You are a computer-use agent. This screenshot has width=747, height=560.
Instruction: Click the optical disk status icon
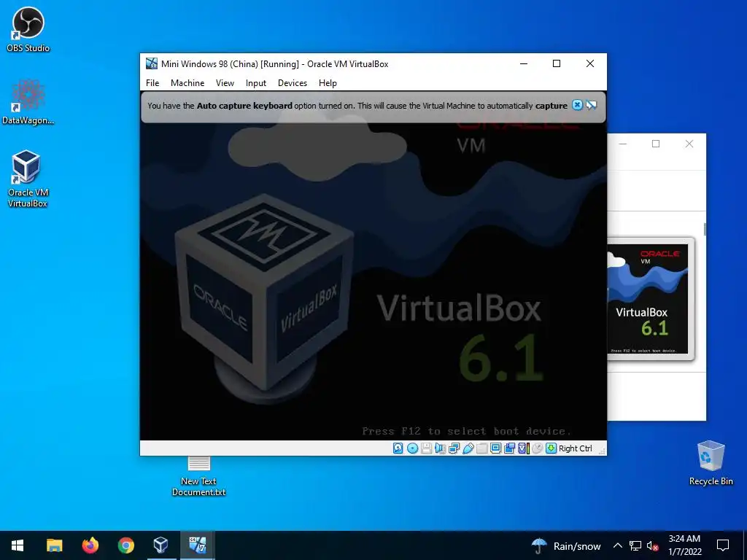pyautogui.click(x=413, y=448)
